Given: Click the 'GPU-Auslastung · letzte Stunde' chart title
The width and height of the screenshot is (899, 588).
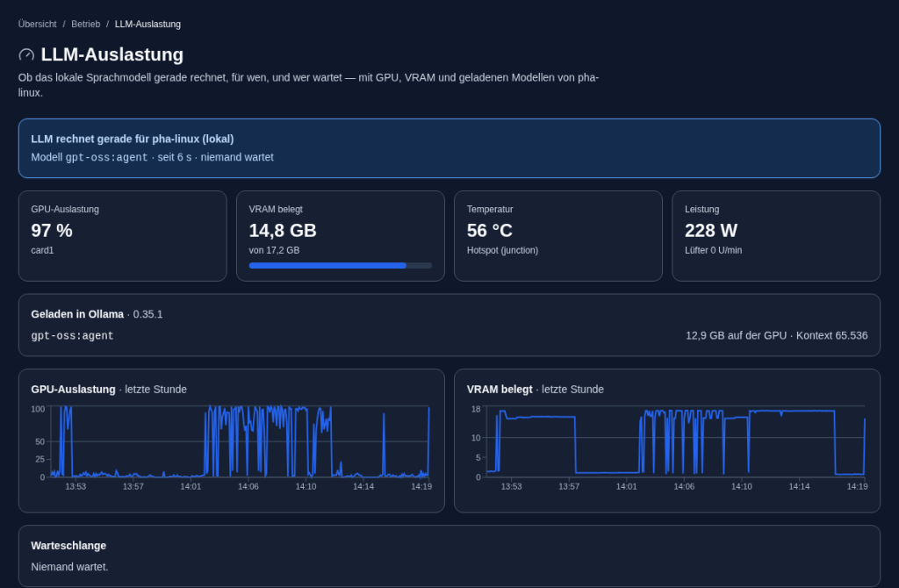Looking at the screenshot, I should tap(109, 389).
